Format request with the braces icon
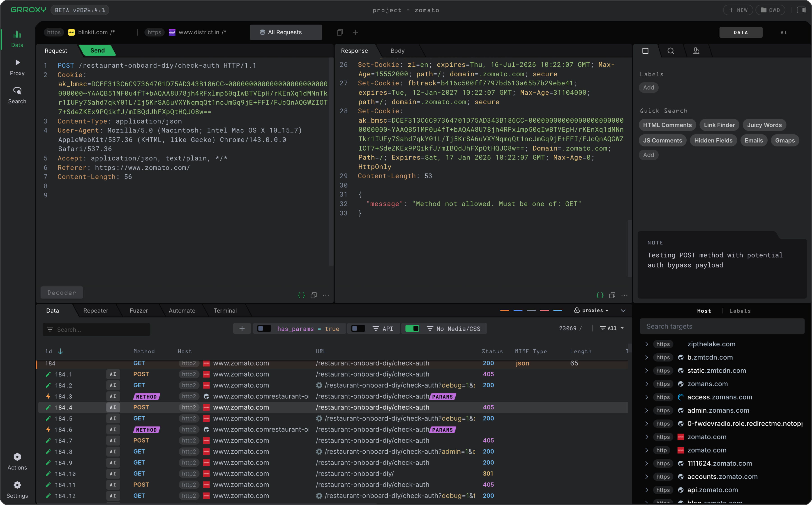This screenshot has width=812, height=505. tap(301, 295)
